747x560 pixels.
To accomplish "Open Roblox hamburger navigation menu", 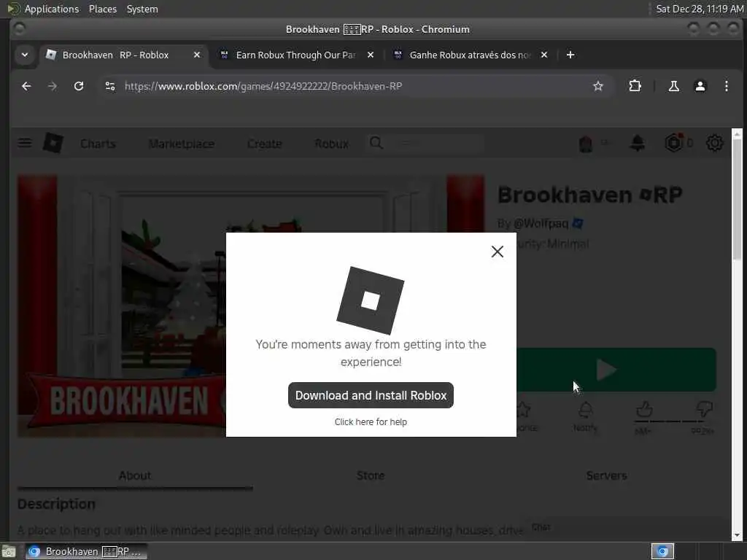I will pyautogui.click(x=25, y=143).
